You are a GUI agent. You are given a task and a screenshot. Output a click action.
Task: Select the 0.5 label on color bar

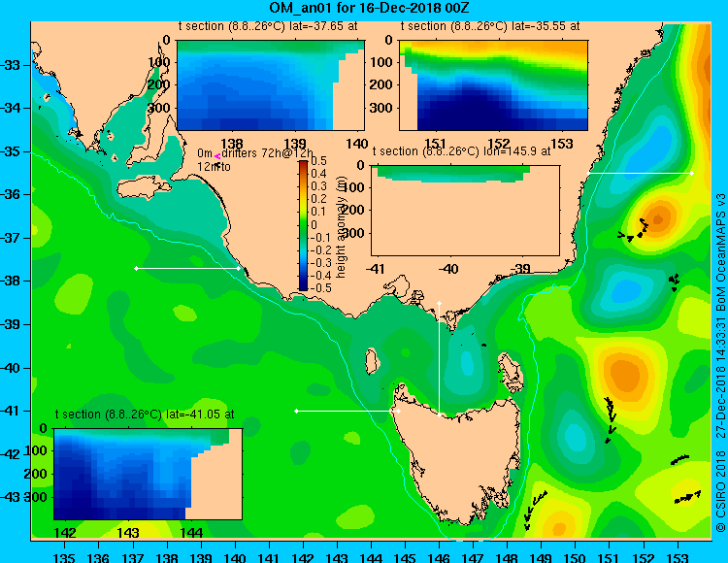(x=318, y=161)
